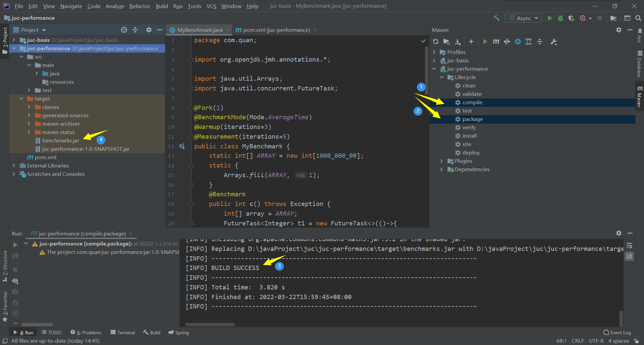Open the File menu
Viewport: 644px width, 345px height.
coord(19,6)
